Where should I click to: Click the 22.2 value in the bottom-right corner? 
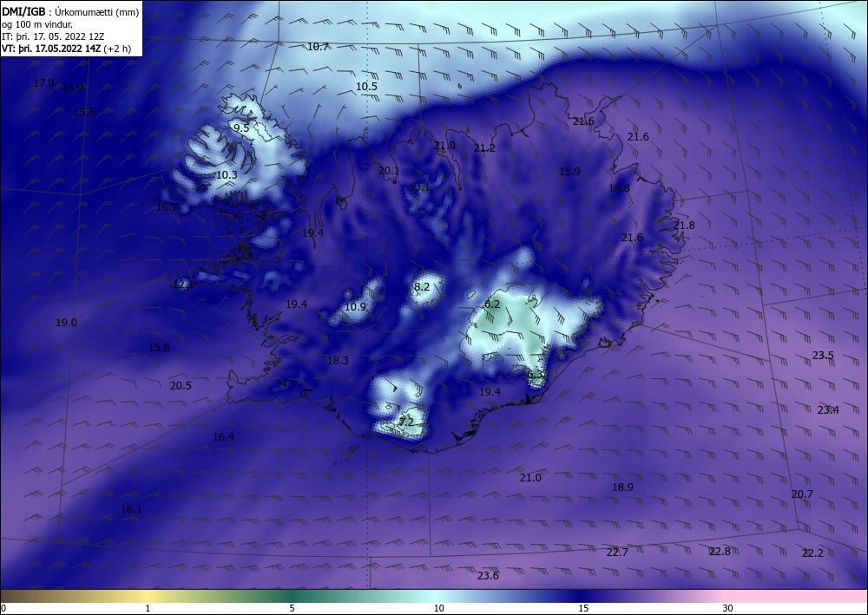(812, 553)
